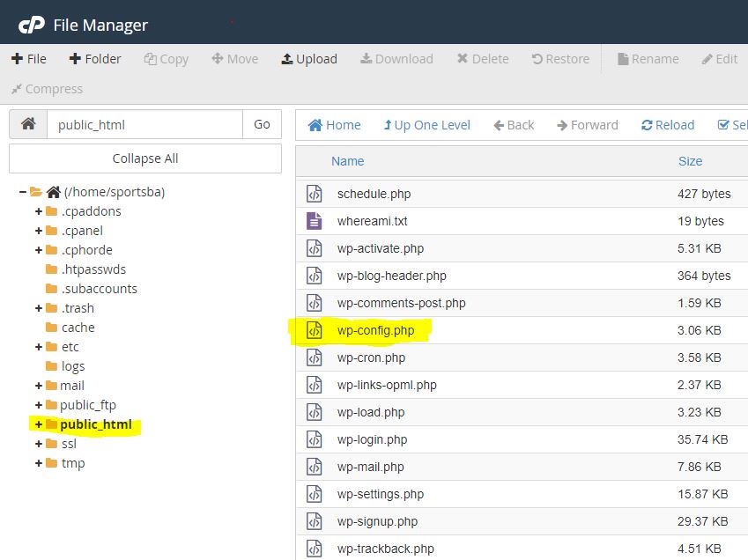
Task: Click the home icon beside path field
Action: pyautogui.click(x=28, y=124)
